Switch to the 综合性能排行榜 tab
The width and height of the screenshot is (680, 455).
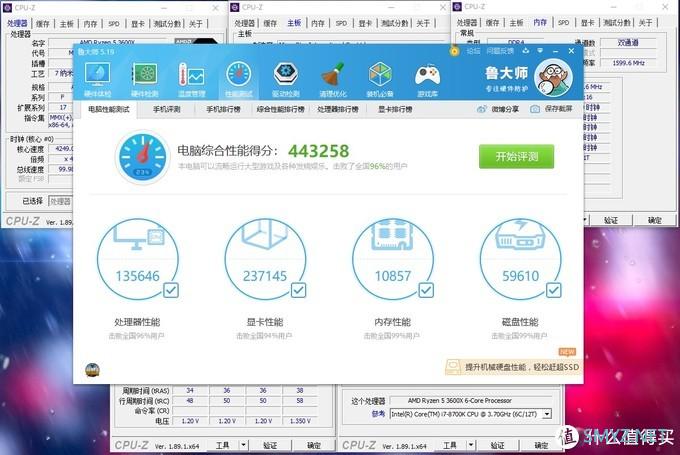tap(280, 109)
